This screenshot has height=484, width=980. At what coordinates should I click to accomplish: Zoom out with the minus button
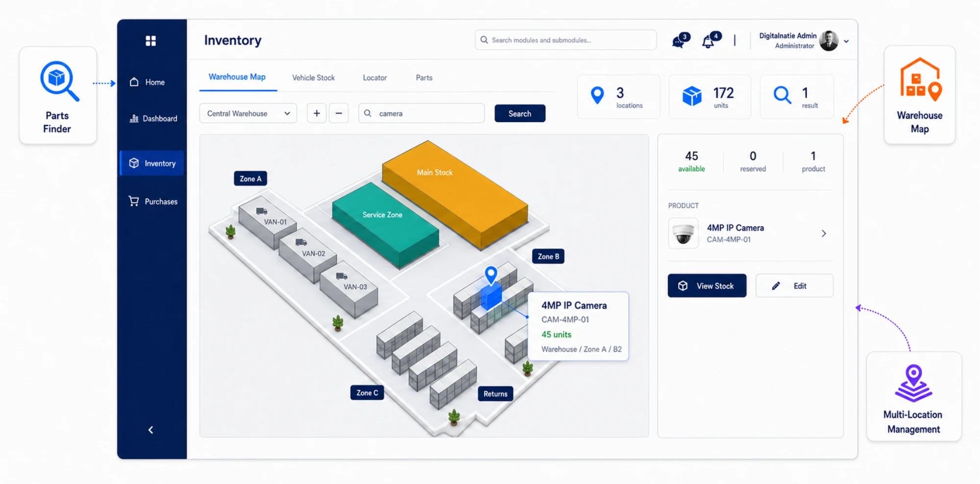[339, 113]
